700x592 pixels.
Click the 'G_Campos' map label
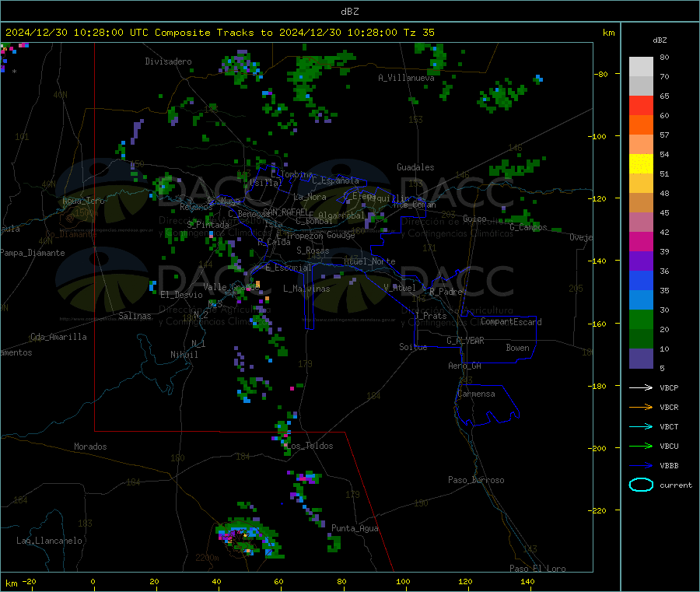[528, 227]
